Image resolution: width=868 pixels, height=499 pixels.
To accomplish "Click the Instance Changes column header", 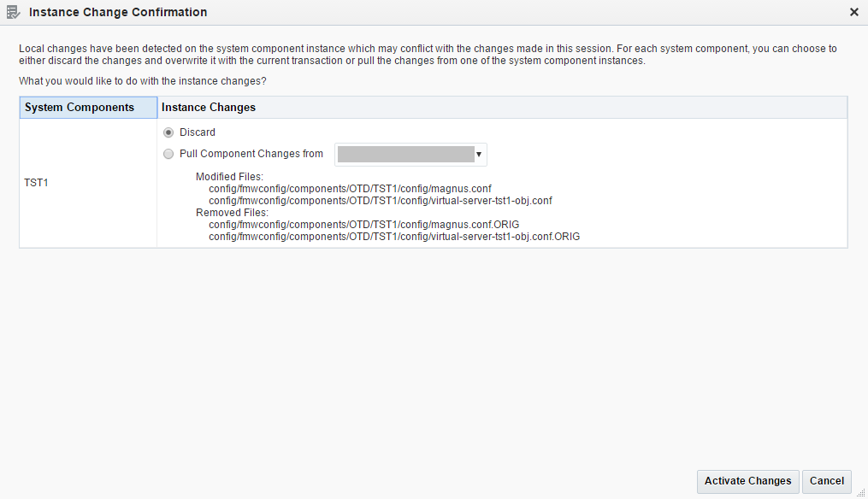I will [x=209, y=108].
